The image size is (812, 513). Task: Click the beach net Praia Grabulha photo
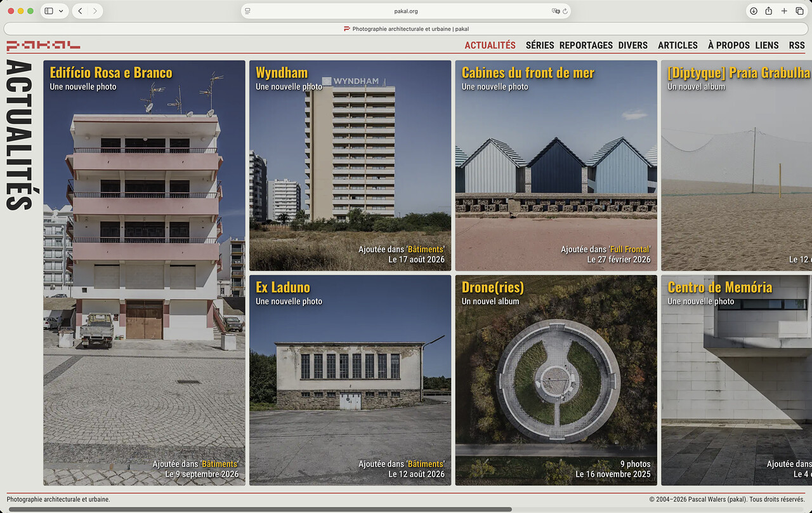pos(737,166)
